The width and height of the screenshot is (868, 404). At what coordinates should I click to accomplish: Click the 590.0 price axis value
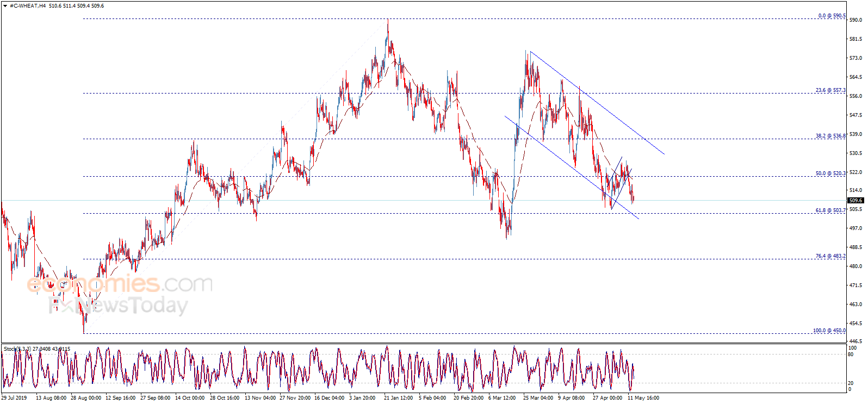(855, 20)
